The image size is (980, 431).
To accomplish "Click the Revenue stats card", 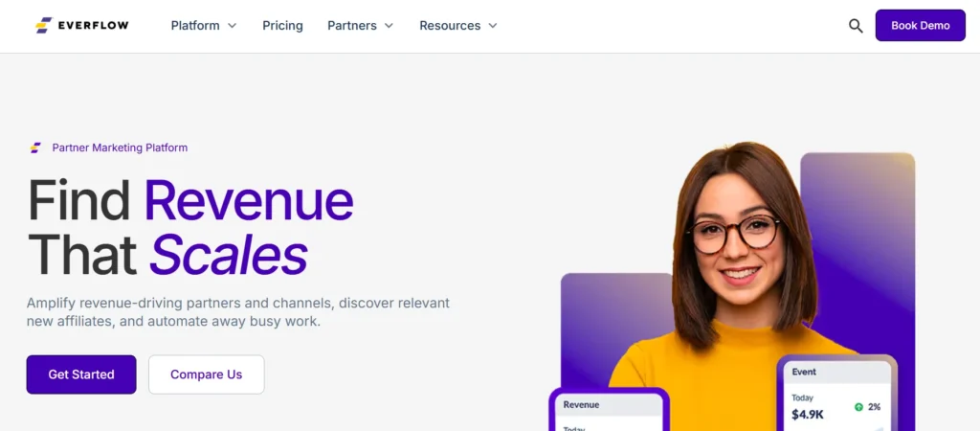I will (x=610, y=410).
